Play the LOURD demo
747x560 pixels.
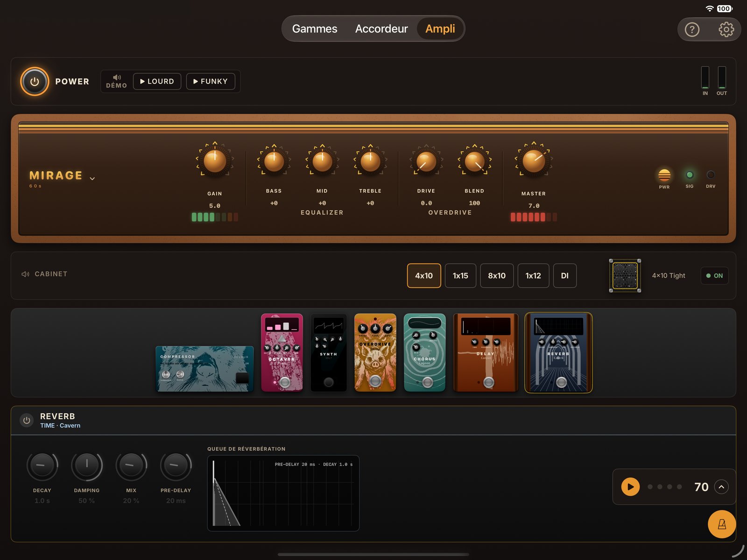pos(157,81)
